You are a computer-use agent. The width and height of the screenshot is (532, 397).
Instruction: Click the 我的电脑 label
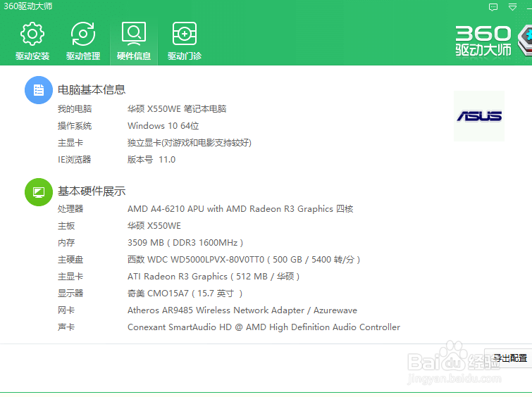pyautogui.click(x=75, y=109)
